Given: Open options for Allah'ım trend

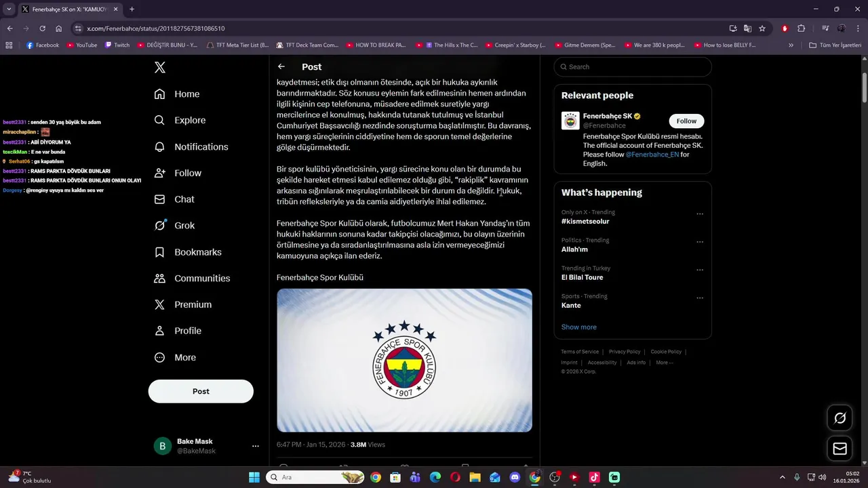Looking at the screenshot, I should [700, 241].
